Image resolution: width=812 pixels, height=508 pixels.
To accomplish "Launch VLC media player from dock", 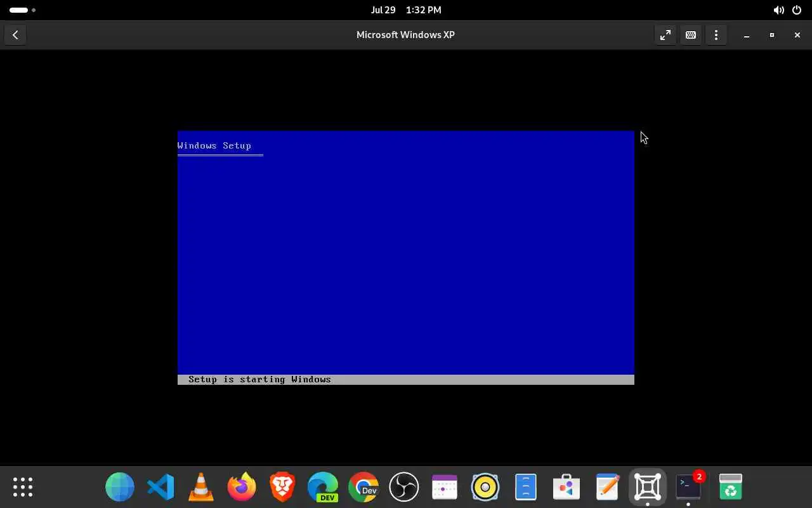I will (201, 487).
